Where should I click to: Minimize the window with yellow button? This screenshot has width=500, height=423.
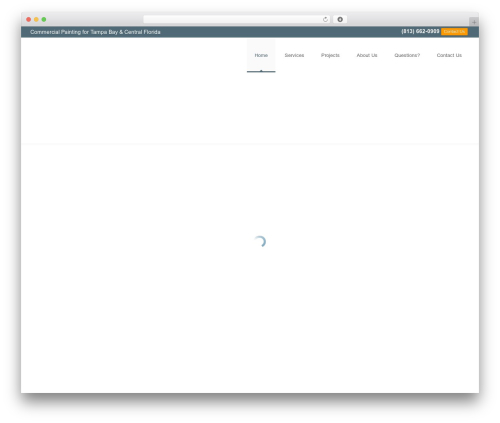(x=36, y=19)
